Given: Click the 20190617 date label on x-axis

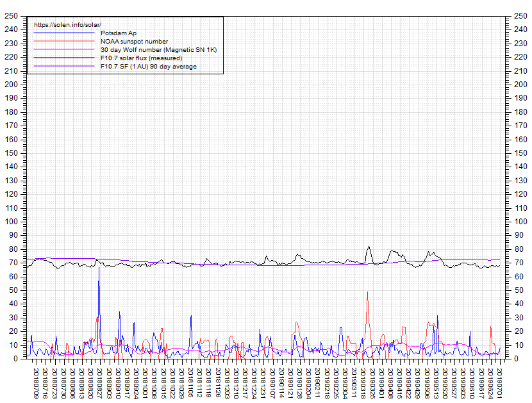Looking at the screenshot, I should coord(481,383).
